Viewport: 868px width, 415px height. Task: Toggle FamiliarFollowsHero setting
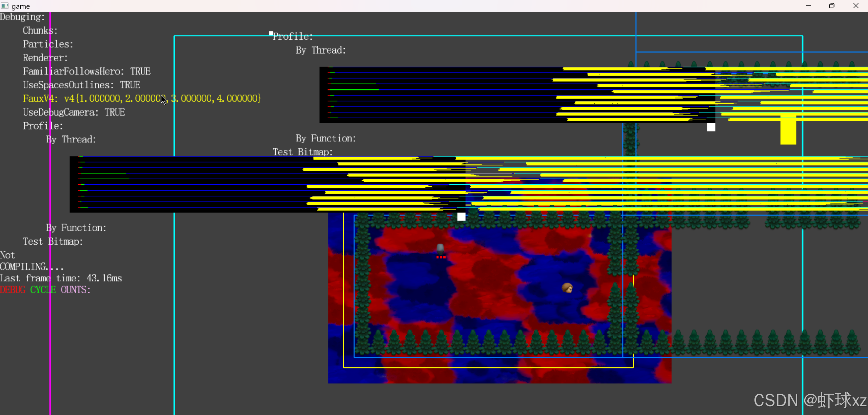point(86,71)
